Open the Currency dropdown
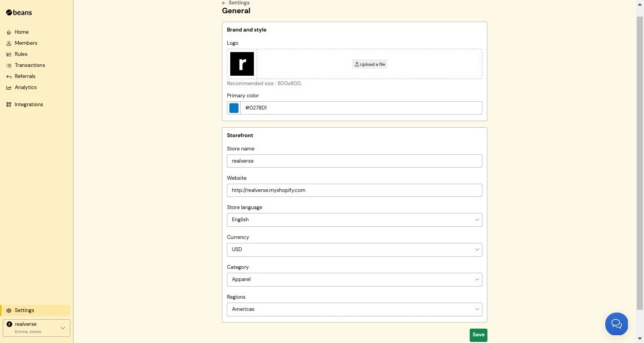This screenshot has height=343, width=644. 355,250
